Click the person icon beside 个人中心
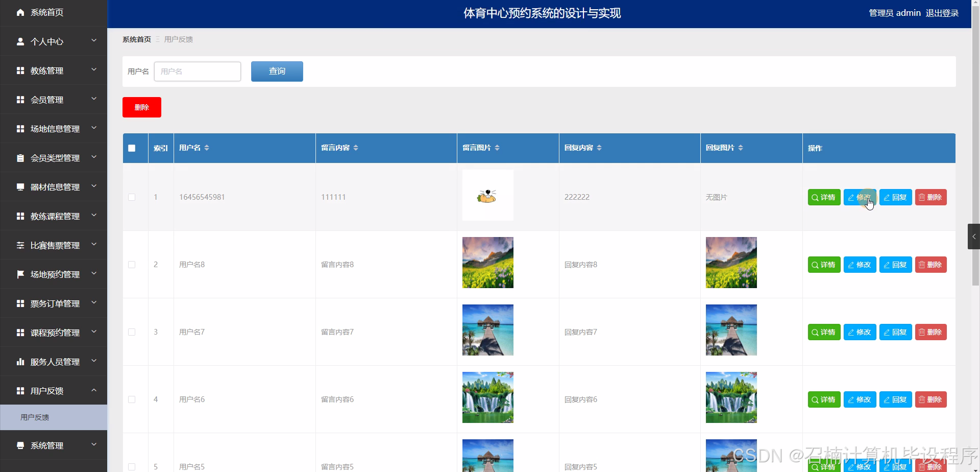Image resolution: width=980 pixels, height=472 pixels. 20,41
